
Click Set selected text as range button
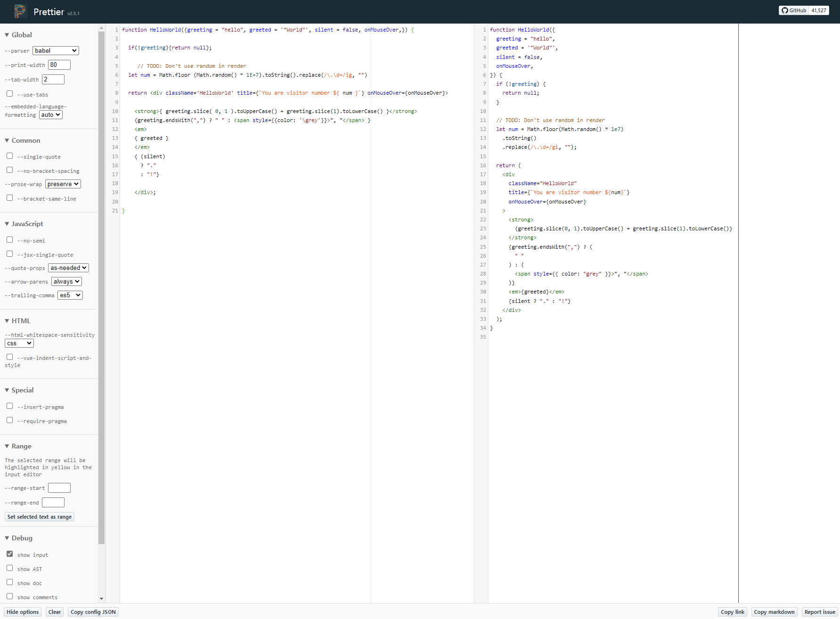point(40,517)
